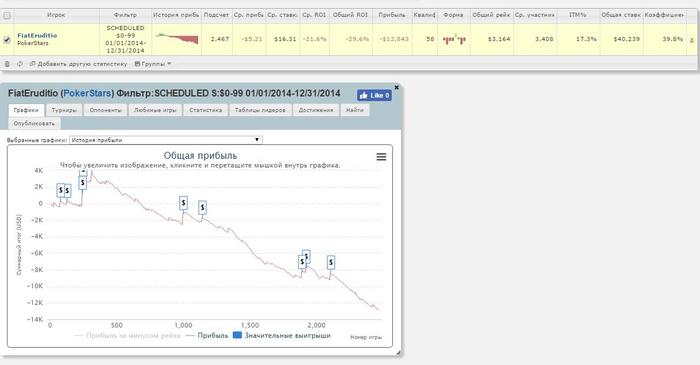Screen dimensions: 700x365
Task: Click the profit history sparkline thumbnail
Action: coord(177,38)
